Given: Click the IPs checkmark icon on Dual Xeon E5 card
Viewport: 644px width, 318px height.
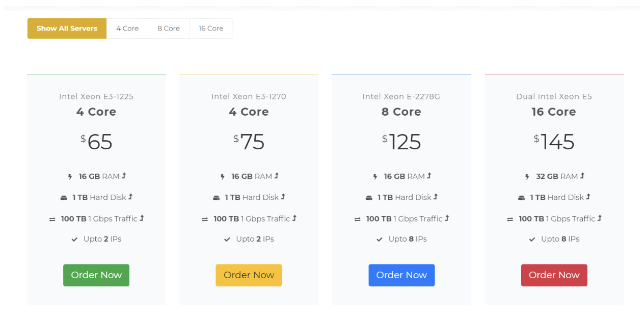Looking at the screenshot, I should tap(532, 240).
